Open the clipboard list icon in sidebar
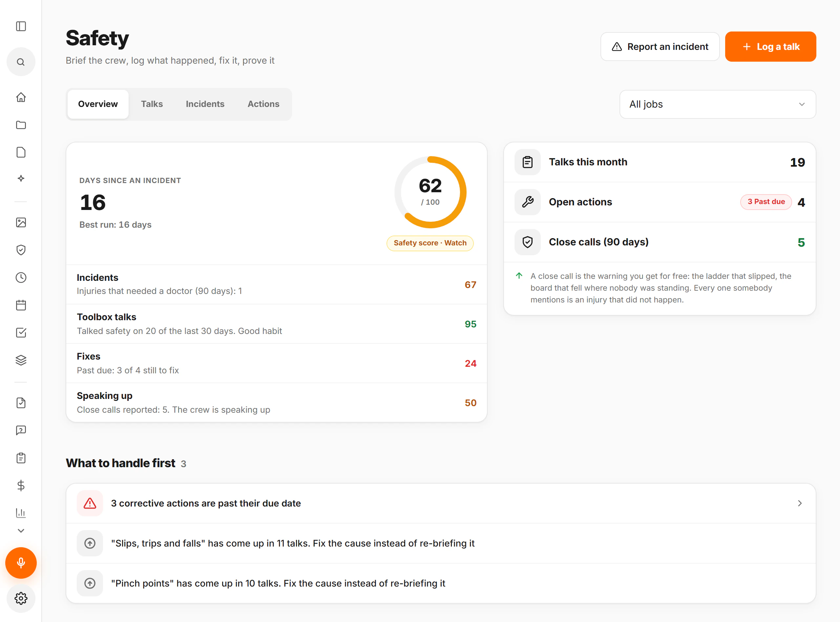Screen dimensions: 840x622 [x=21, y=458]
